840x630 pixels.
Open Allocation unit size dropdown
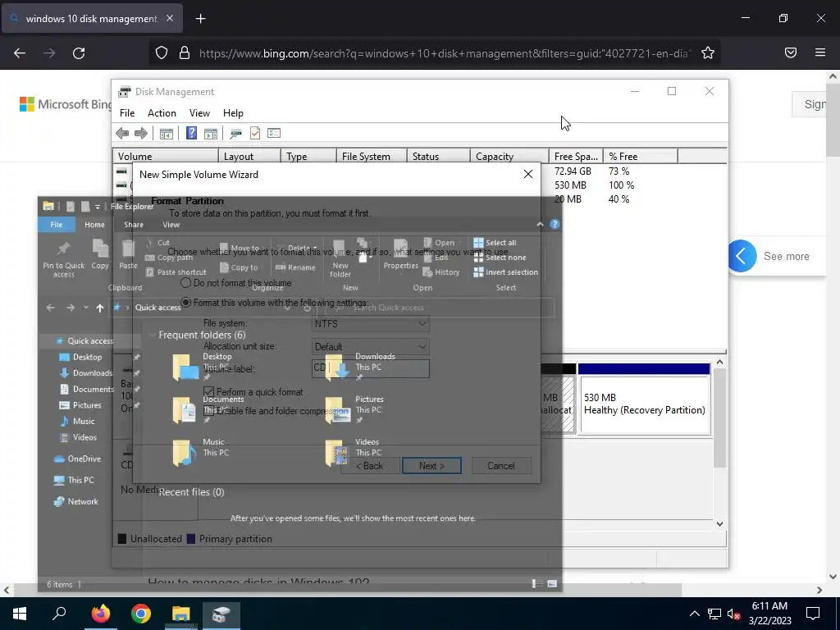click(x=370, y=347)
